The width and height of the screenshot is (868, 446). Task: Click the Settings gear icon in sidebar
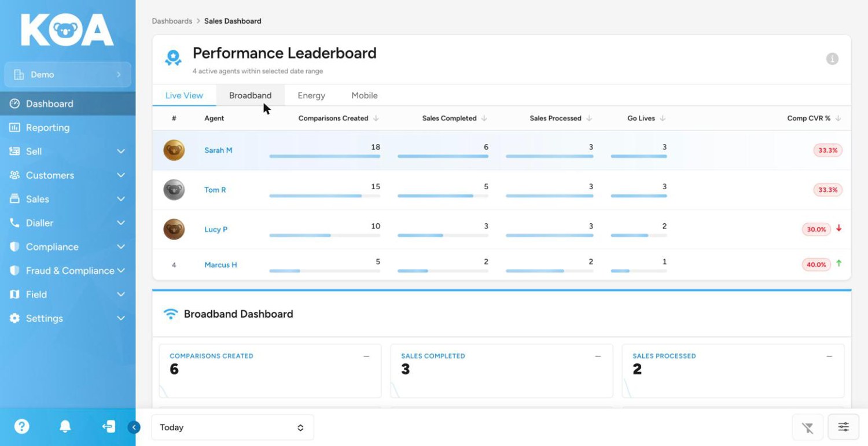(15, 318)
